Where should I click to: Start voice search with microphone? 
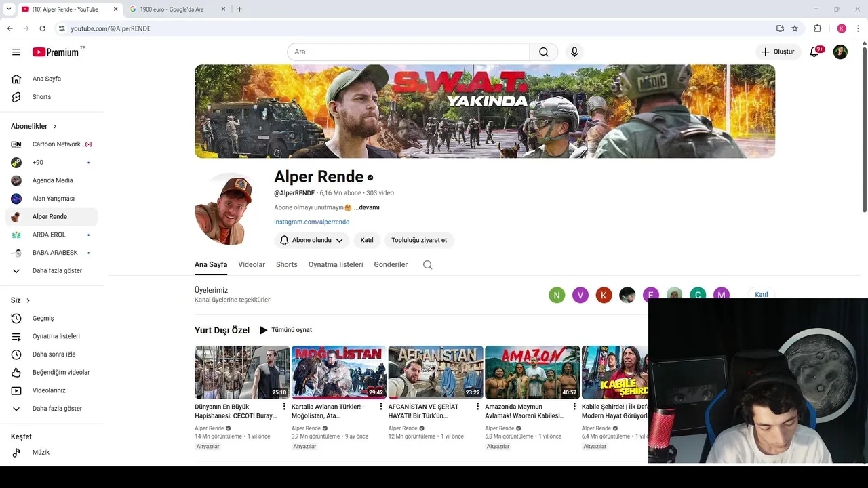pos(574,52)
